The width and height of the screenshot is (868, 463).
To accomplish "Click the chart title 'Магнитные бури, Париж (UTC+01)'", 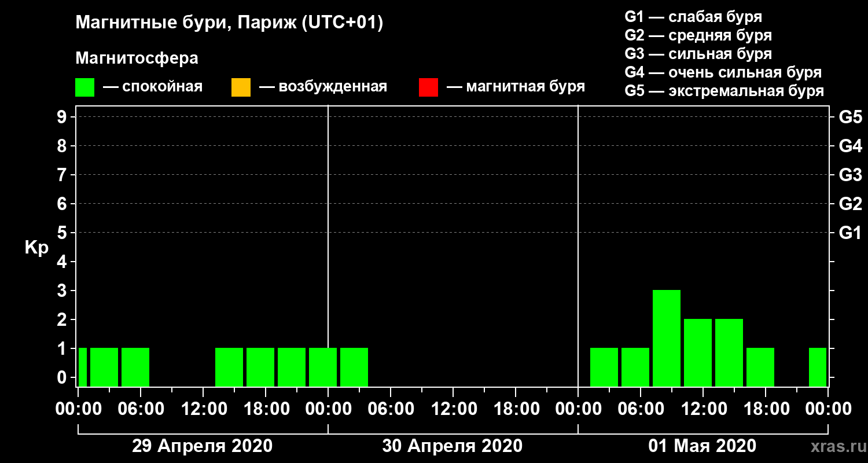I will pyautogui.click(x=229, y=23).
